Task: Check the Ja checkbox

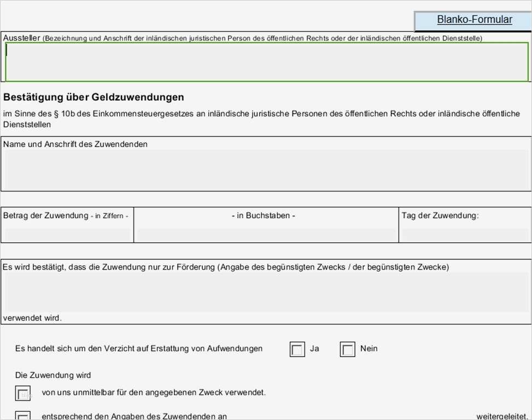Action: (x=297, y=349)
